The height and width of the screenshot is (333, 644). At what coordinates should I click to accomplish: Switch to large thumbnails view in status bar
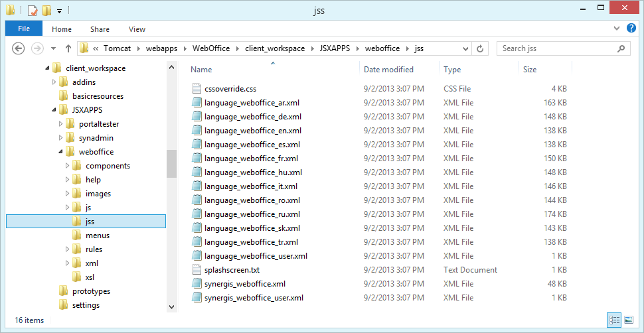click(x=628, y=320)
